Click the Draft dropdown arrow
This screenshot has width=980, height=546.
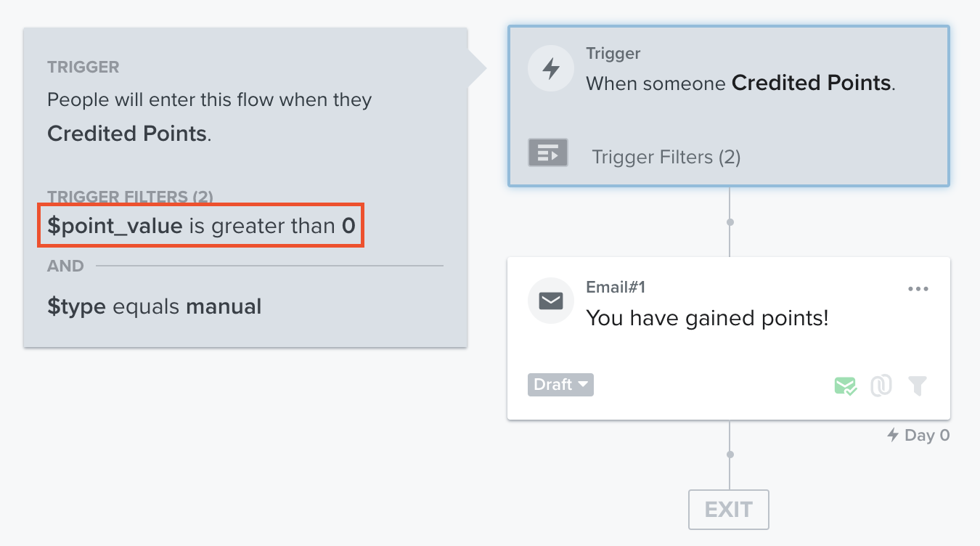click(584, 385)
